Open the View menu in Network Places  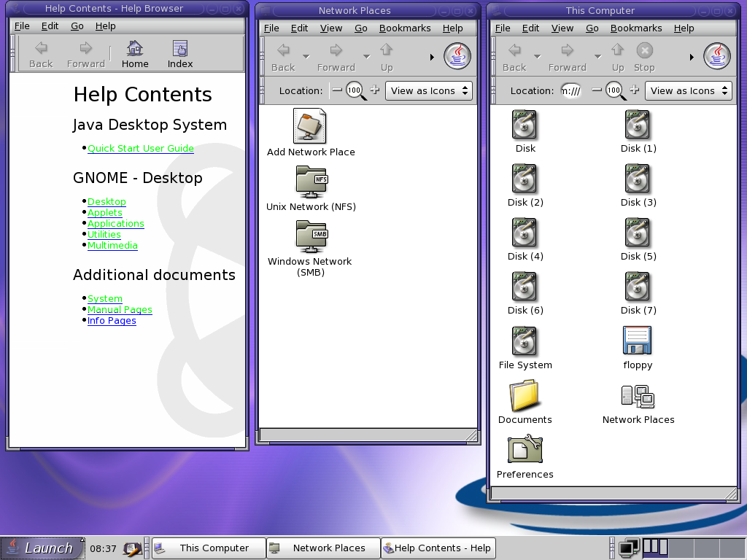click(331, 28)
